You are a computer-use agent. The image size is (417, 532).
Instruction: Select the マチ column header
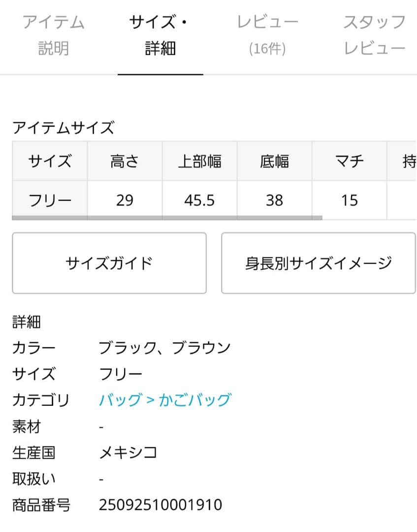(x=349, y=161)
